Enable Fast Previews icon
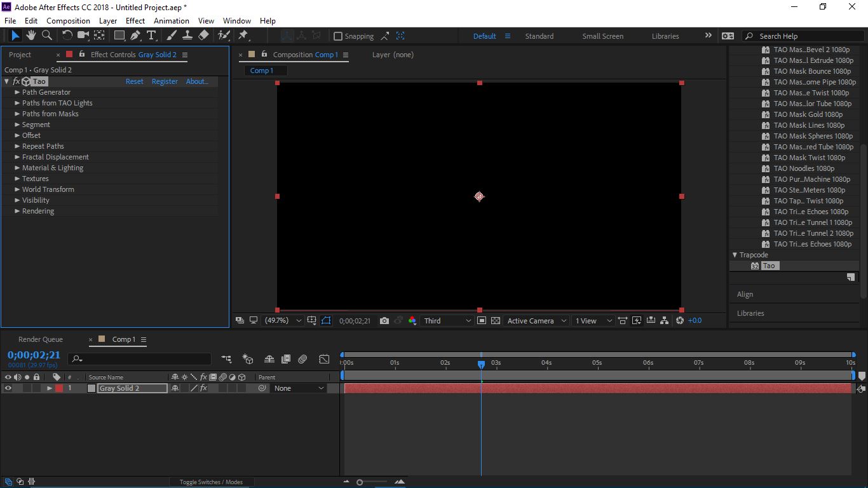Screen dimensions: 868x488 click(x=636, y=321)
